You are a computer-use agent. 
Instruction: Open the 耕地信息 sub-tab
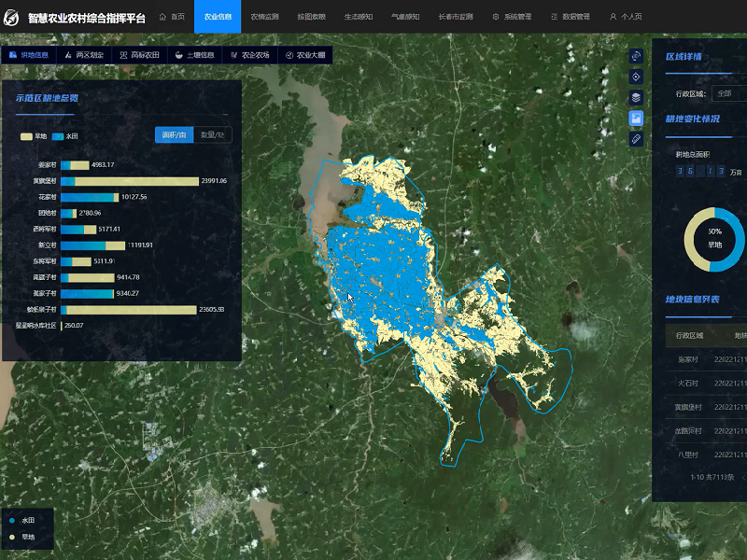(27, 55)
